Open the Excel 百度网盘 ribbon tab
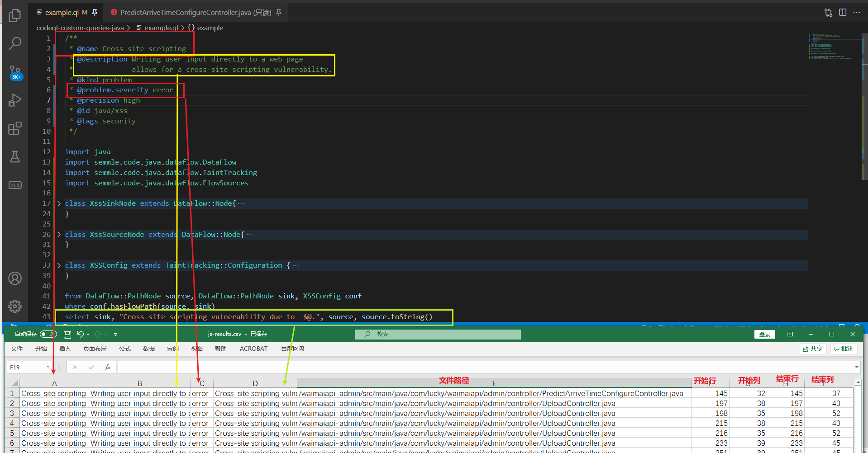 [x=293, y=349]
